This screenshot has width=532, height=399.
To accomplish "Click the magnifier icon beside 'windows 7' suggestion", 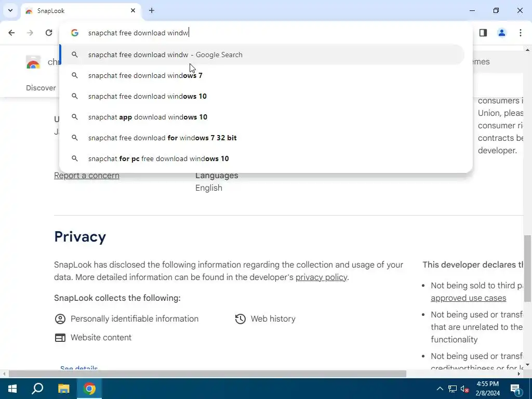I will pyautogui.click(x=75, y=75).
